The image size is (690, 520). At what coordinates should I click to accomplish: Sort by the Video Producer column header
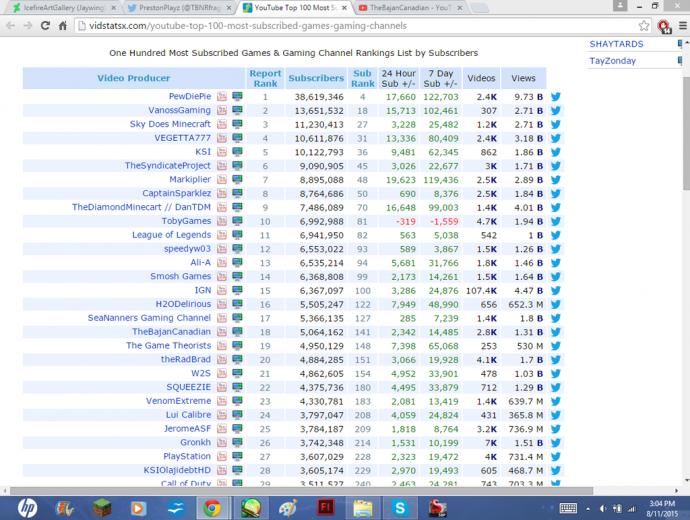pos(133,78)
